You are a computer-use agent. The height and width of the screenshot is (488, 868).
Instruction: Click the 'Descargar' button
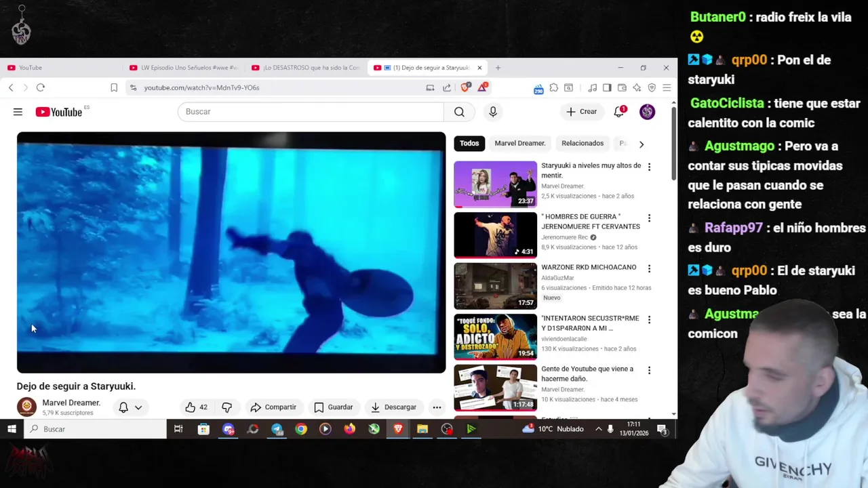pos(393,407)
